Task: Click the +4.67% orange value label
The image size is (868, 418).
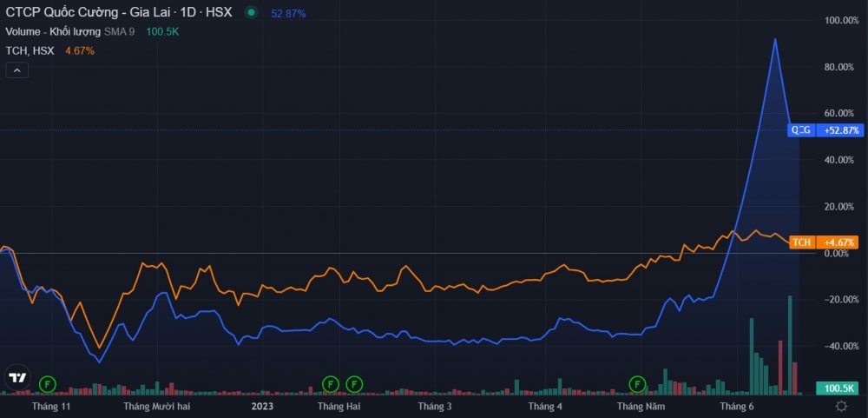Action: click(x=837, y=242)
